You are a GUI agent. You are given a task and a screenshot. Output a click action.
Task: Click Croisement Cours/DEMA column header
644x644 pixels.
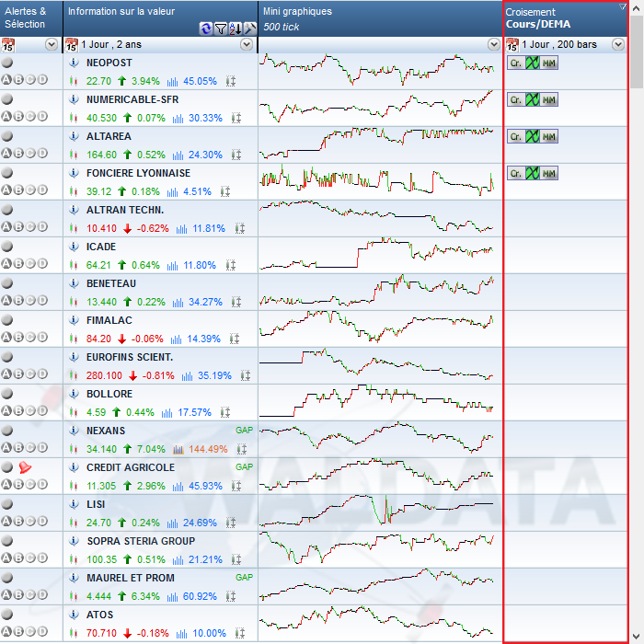pyautogui.click(x=566, y=18)
